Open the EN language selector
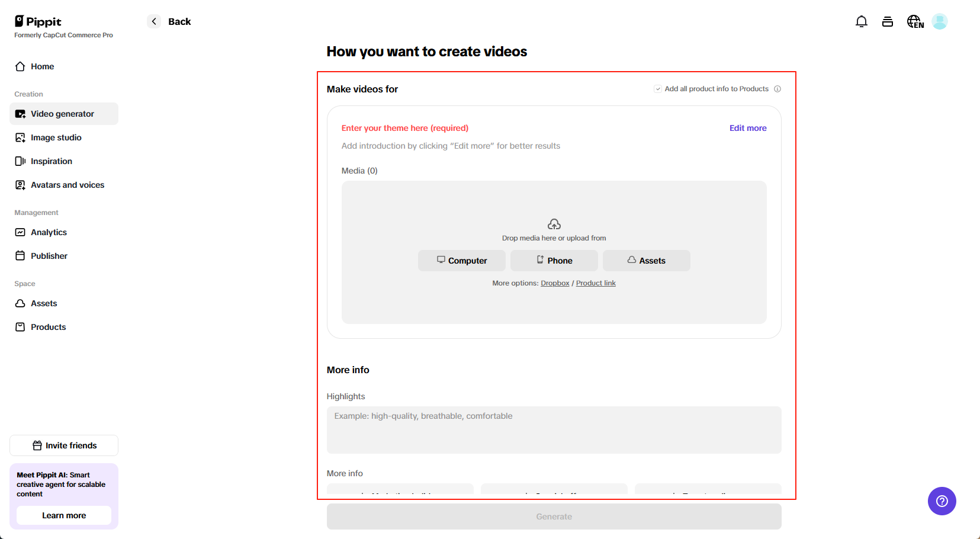Viewport: 980px width, 539px height. (x=915, y=21)
